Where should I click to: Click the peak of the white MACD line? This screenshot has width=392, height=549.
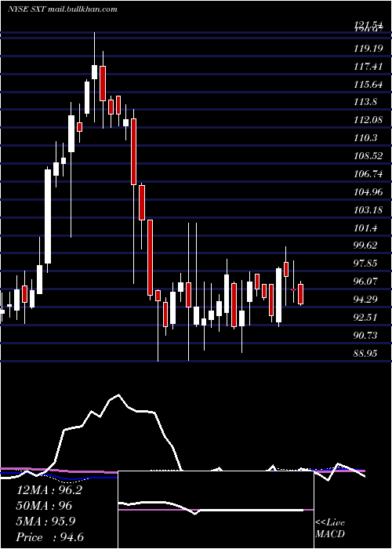pyautogui.click(x=118, y=395)
